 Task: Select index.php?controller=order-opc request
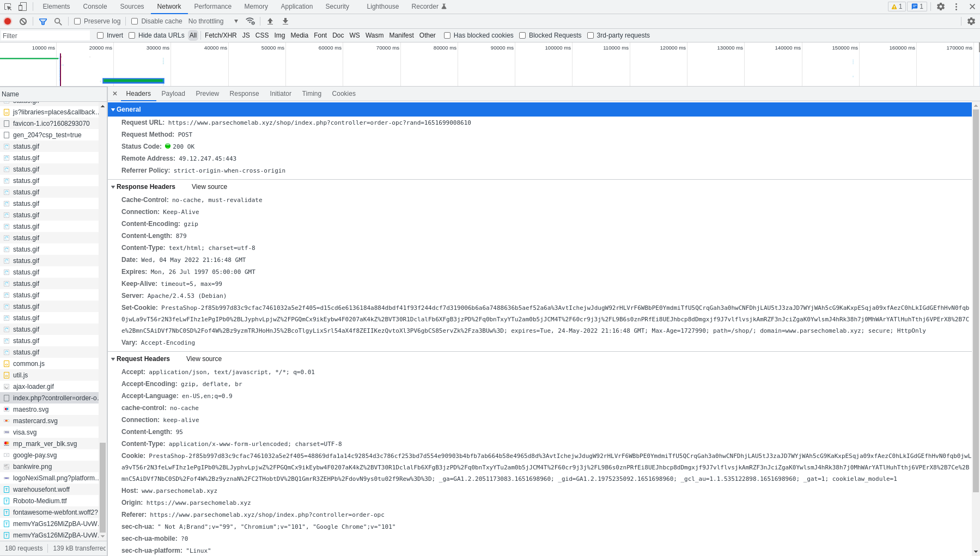click(50, 398)
